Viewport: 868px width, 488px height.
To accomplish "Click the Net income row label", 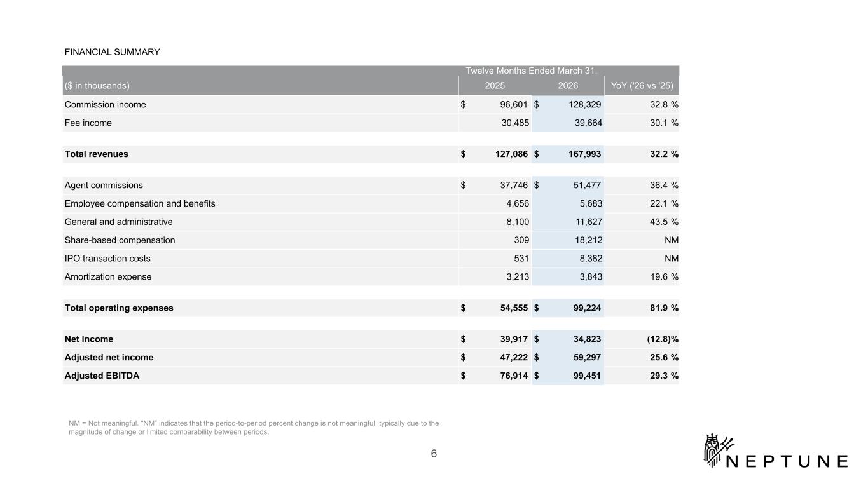I will tap(89, 339).
